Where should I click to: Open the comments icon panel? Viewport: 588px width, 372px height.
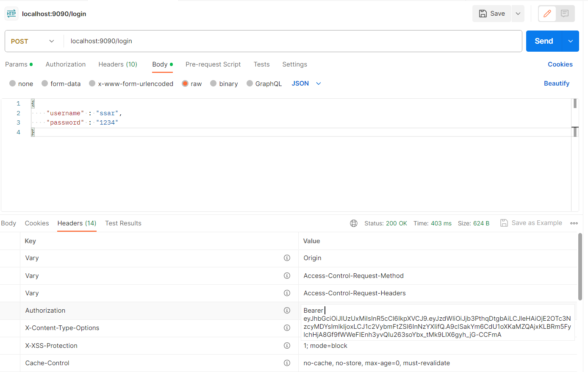[x=565, y=14]
